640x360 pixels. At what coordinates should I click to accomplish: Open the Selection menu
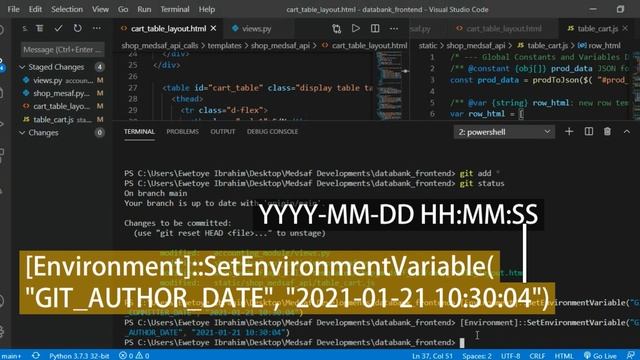click(x=67, y=9)
